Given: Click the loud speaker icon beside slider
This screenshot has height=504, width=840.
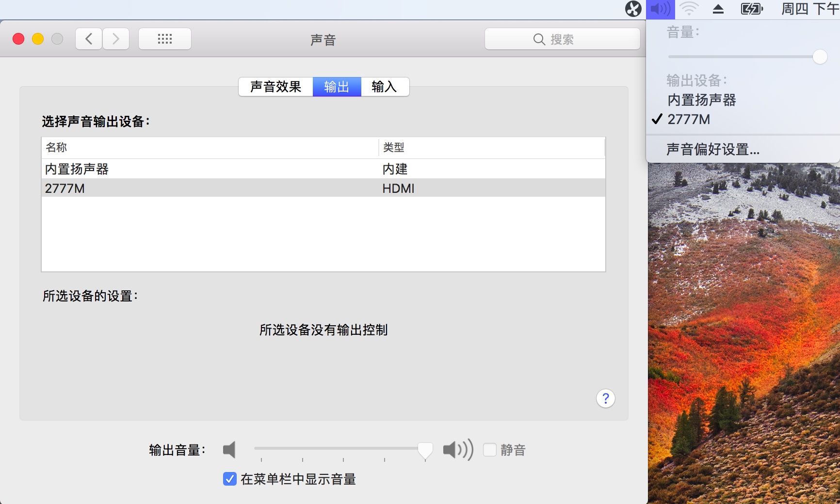Looking at the screenshot, I should [458, 450].
